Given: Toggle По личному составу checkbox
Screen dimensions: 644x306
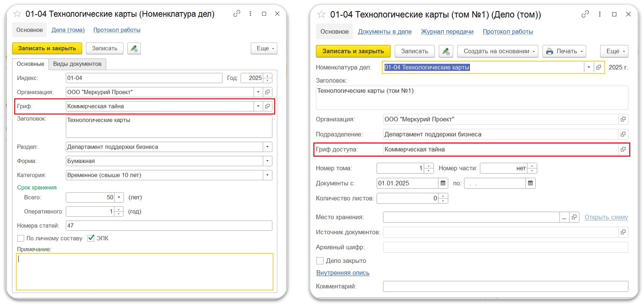Looking at the screenshot, I should [21, 238].
